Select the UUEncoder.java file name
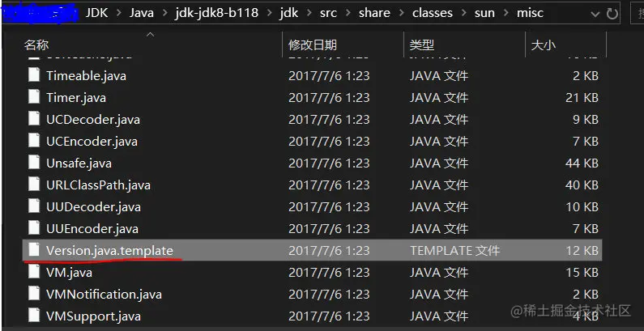This screenshot has height=331, width=644. [x=92, y=228]
